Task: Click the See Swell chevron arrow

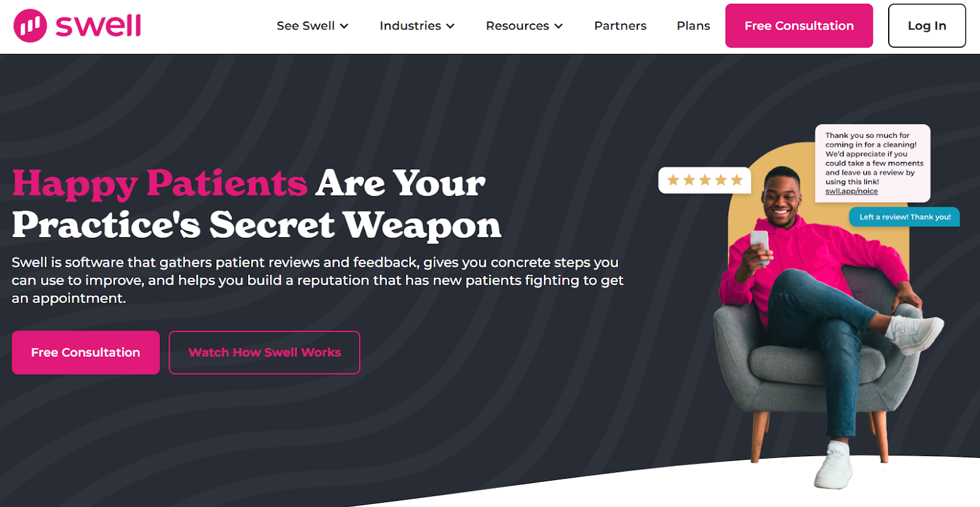Action: tap(344, 26)
